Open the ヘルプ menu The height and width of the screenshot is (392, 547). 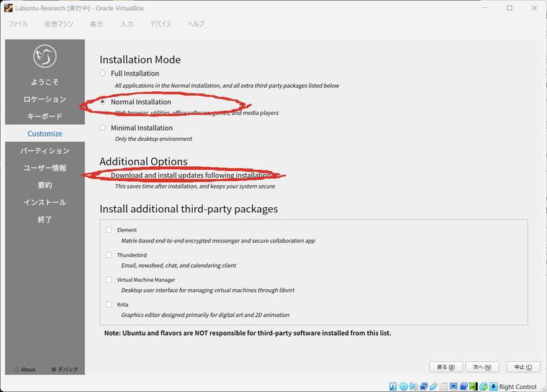pos(196,24)
